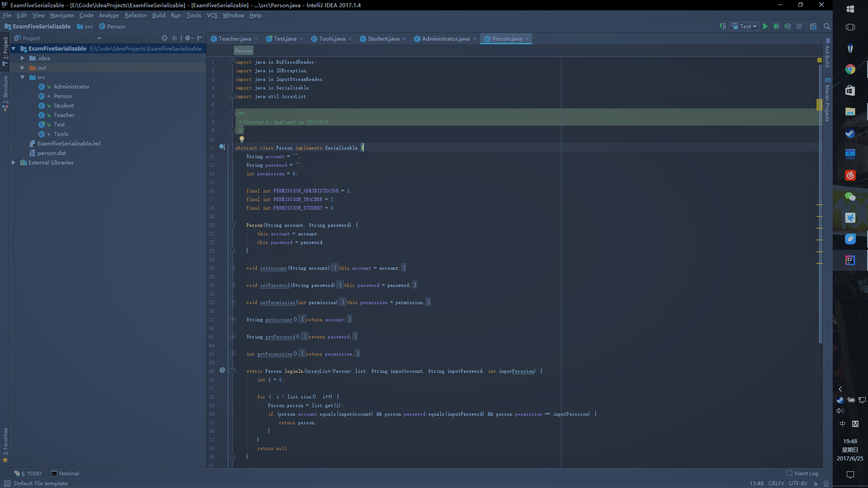
Task: Switch to the Administrator.java tab
Action: click(x=445, y=39)
